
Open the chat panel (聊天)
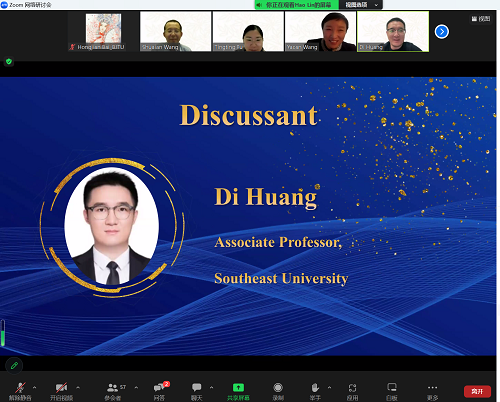pyautogui.click(x=197, y=391)
